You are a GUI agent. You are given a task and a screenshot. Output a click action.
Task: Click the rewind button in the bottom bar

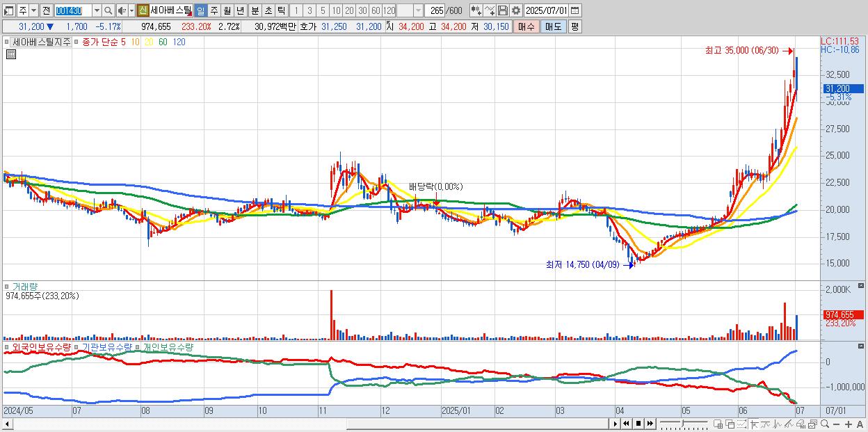tap(626, 424)
